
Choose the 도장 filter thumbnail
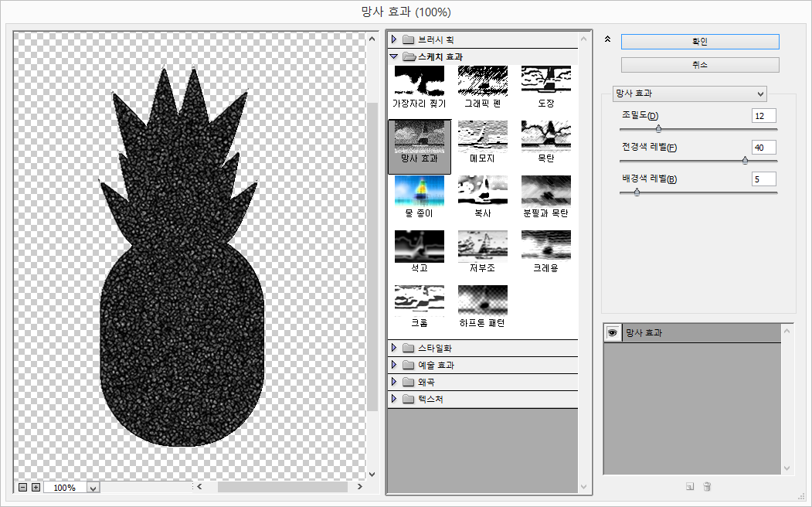[x=546, y=81]
